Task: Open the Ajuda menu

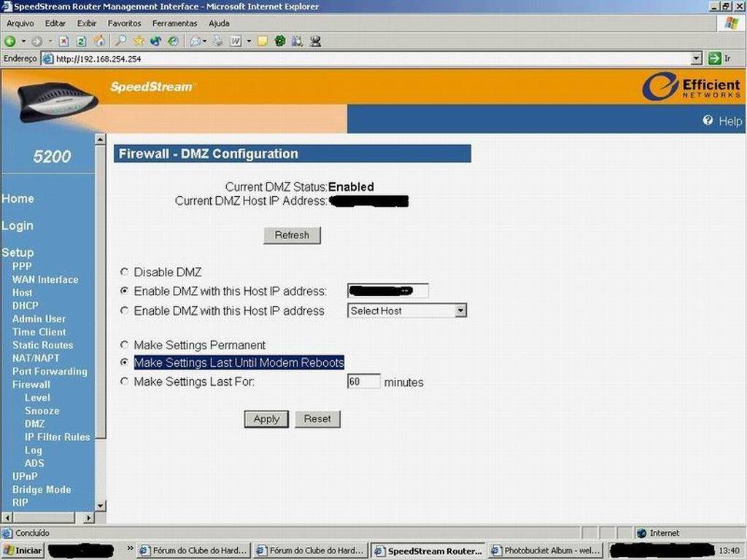Action: click(x=219, y=23)
